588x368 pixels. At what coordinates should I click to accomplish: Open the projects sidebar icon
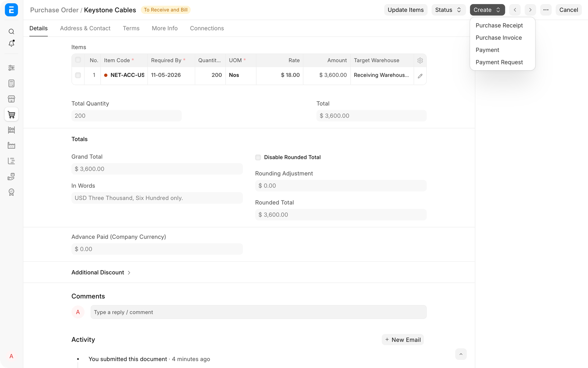click(x=11, y=161)
